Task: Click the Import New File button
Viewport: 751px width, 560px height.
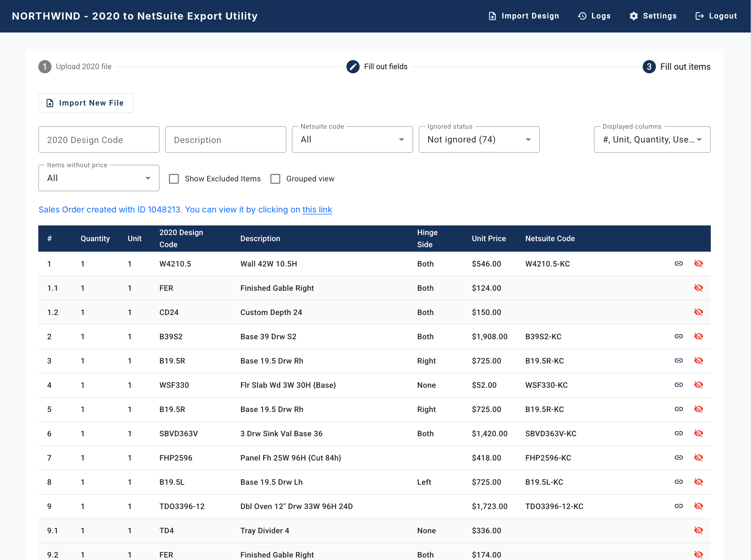Action: pos(85,103)
